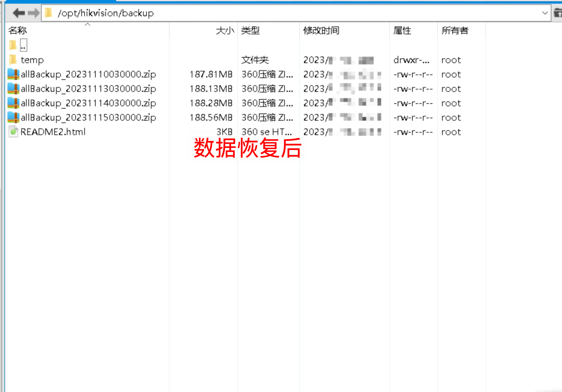Click the sort direction arrow above 名称

[x=88, y=24]
